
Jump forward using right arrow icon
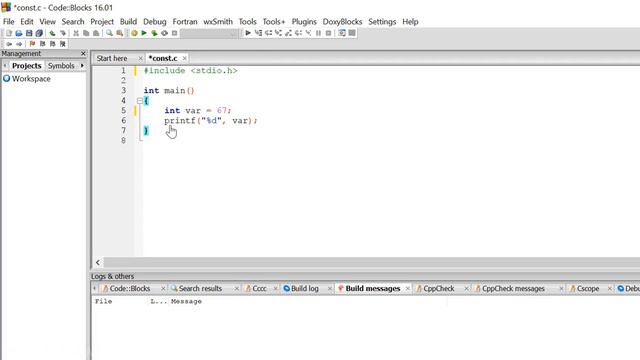19,44
